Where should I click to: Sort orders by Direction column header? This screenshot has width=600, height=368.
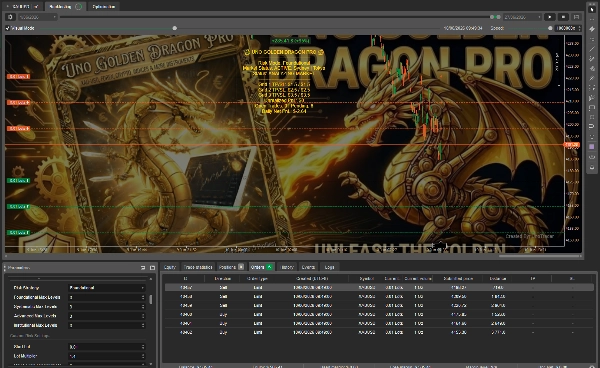pos(223,278)
